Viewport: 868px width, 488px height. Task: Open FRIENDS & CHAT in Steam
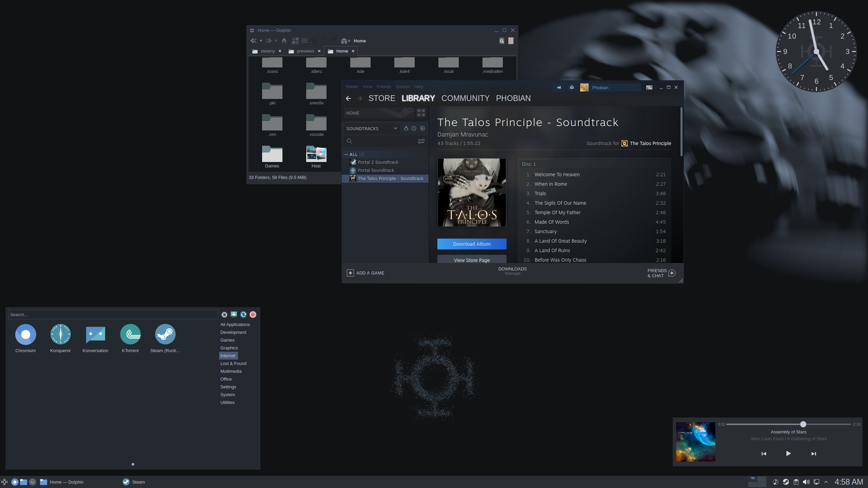pos(661,273)
